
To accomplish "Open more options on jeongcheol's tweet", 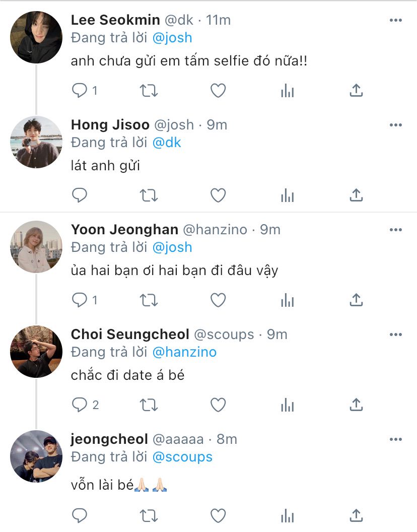I will click(x=396, y=439).
